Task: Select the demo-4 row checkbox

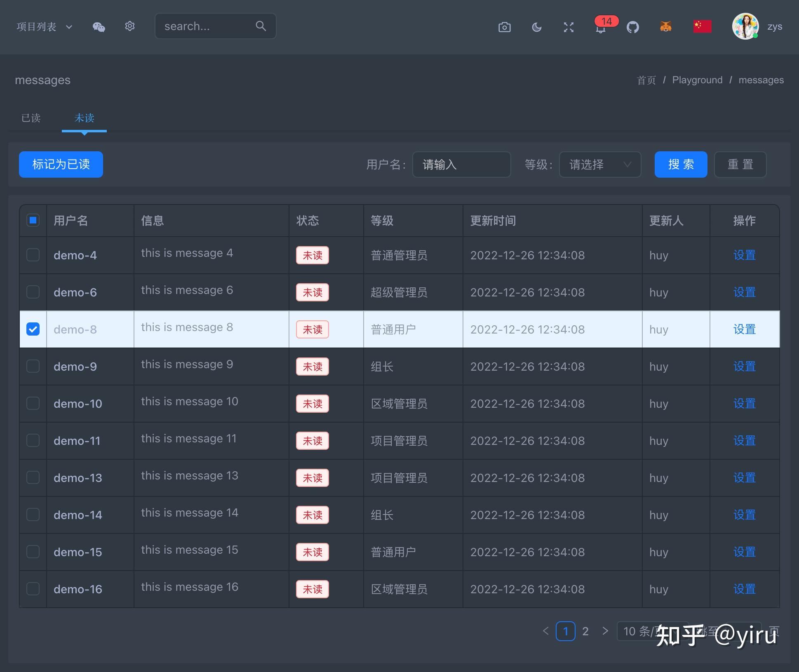Action: tap(33, 255)
